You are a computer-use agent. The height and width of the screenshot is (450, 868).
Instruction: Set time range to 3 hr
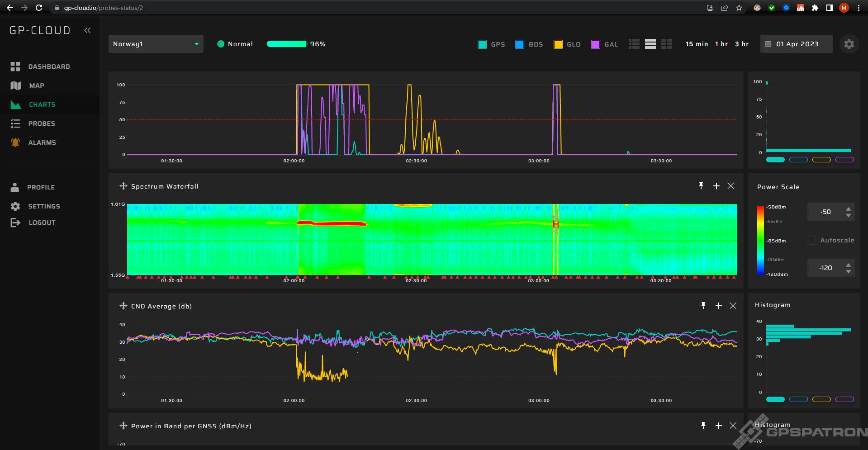click(742, 44)
